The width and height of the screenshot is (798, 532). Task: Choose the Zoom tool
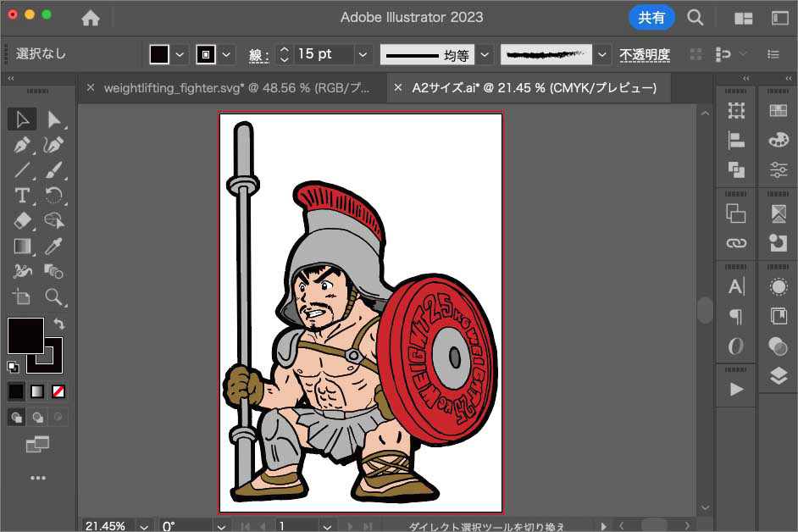[x=54, y=297]
